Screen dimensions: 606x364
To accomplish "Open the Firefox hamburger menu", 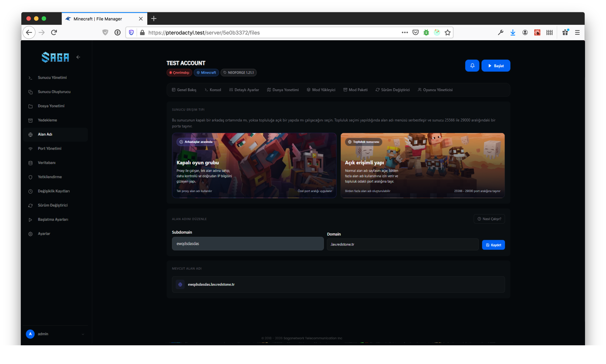I will click(577, 32).
